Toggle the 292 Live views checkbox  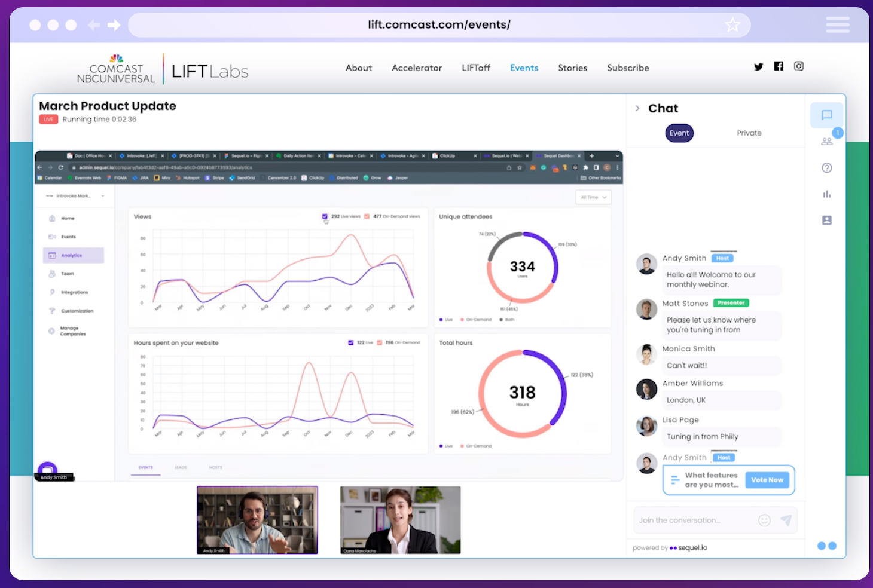[325, 216]
